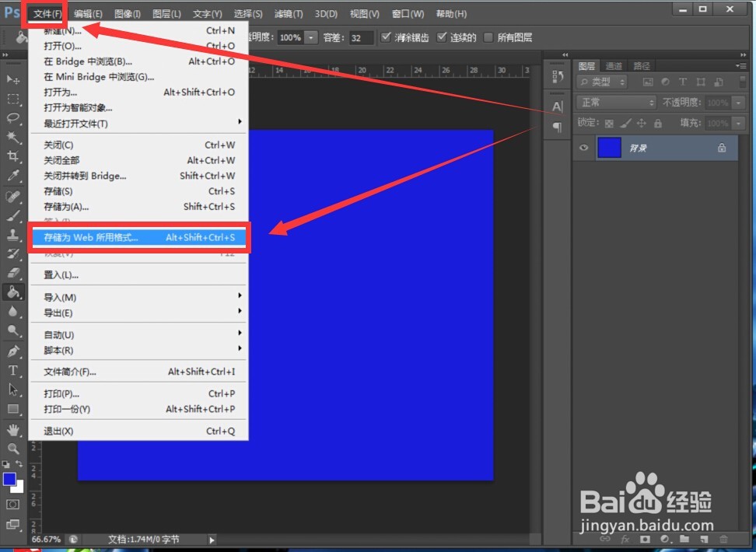Select the Move tool
The height and width of the screenshot is (552, 756).
click(x=13, y=79)
